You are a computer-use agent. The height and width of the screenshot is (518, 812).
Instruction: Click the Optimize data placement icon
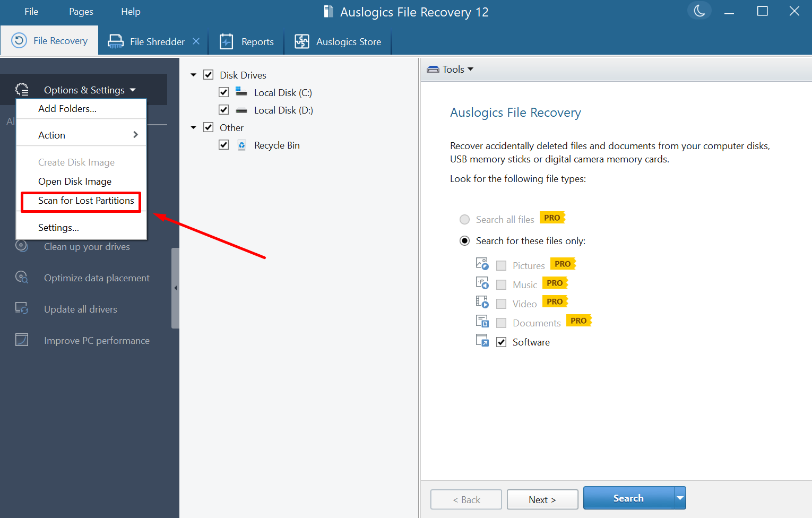click(x=22, y=277)
